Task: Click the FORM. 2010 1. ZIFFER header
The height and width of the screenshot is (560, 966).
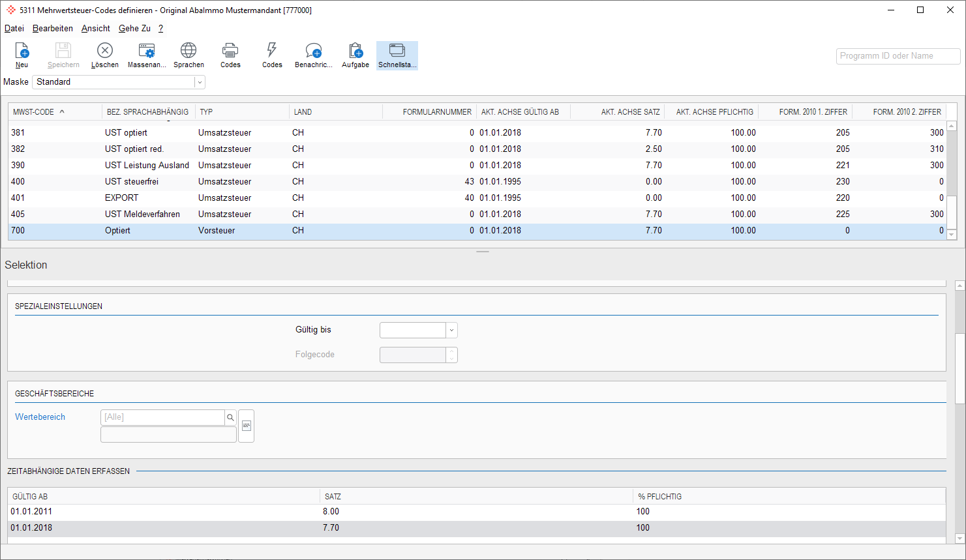Action: [x=806, y=112]
